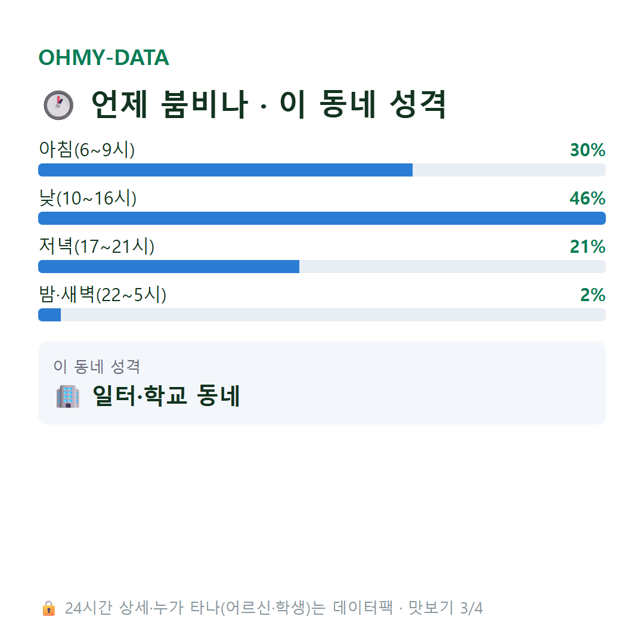This screenshot has width=644, height=644.
Task: Click the lock icon in the footer
Action: (49, 608)
